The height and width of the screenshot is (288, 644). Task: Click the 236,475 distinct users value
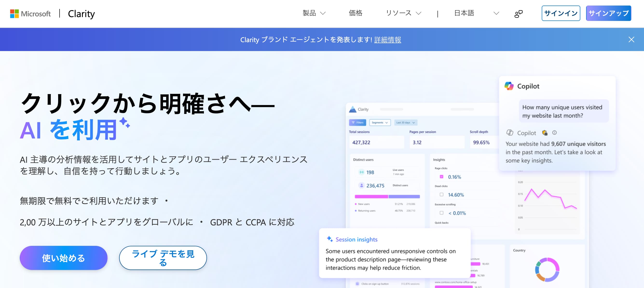375,186
